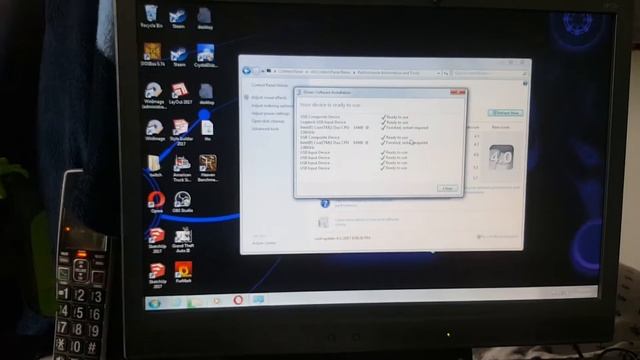Viewport: 640px width, 360px height.
Task: Close the Driver Software Installation dialog button
Action: 448,188
